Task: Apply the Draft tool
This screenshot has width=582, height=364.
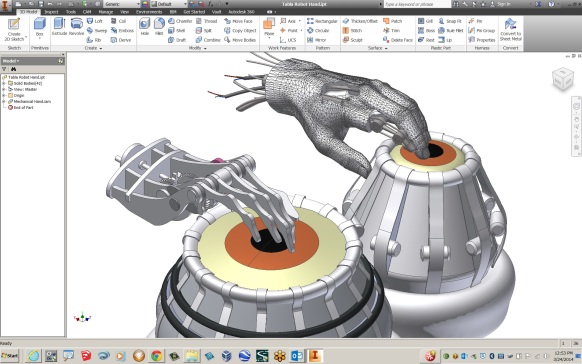Action: coord(177,40)
